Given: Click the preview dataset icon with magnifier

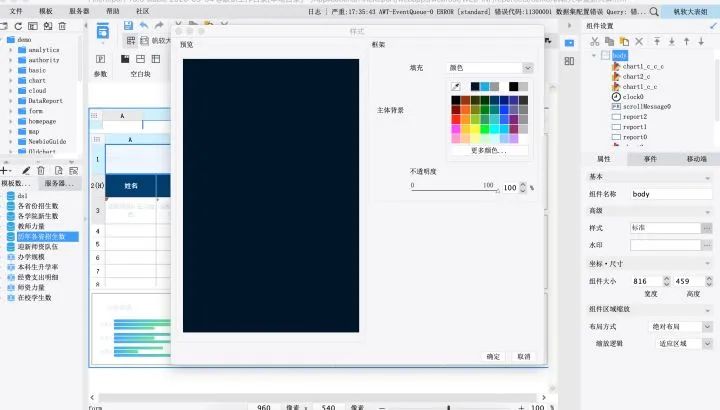Looking at the screenshot, I should [58, 171].
